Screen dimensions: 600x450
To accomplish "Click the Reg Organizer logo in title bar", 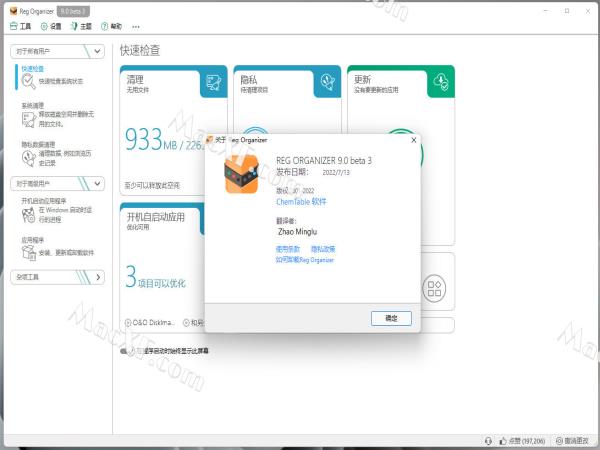I will pos(14,11).
